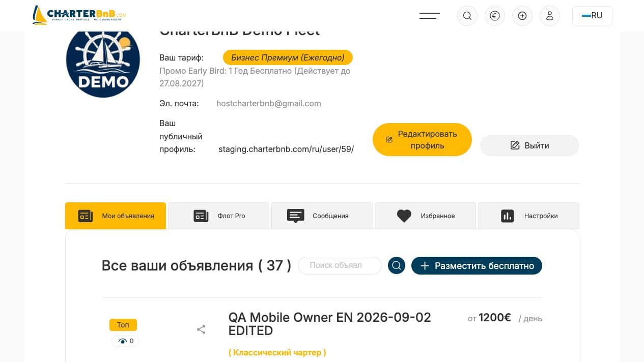Switch to the Флот Pro tab
The image size is (644, 362).
pos(219,216)
